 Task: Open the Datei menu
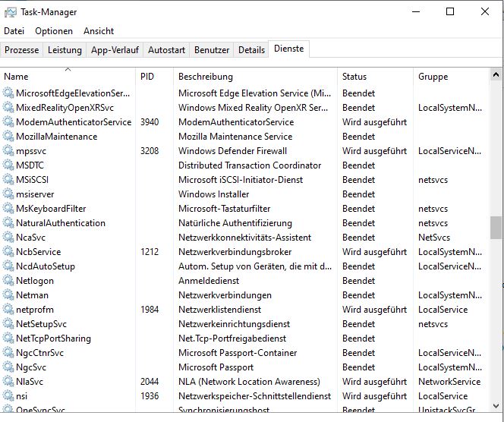click(x=14, y=31)
